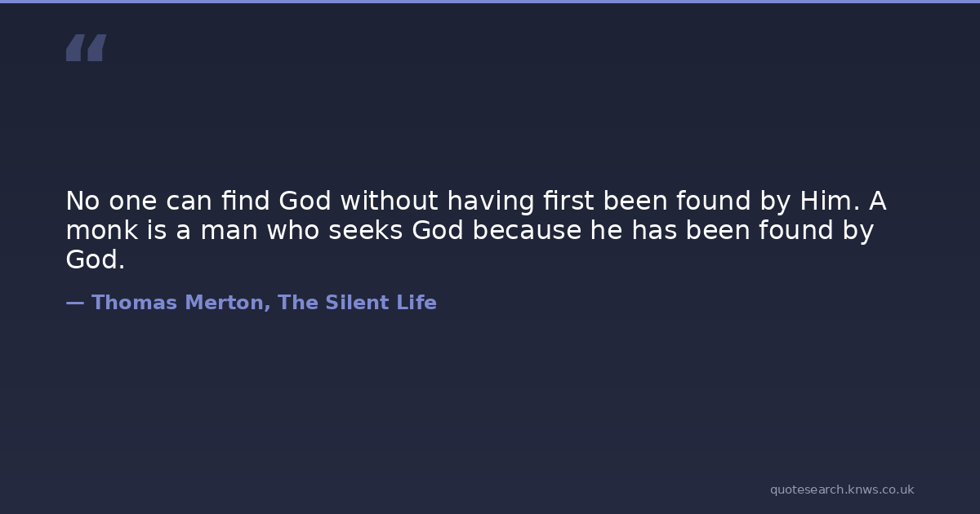Select the line starting "monk is a man"
The image size is (980, 514).
point(470,231)
